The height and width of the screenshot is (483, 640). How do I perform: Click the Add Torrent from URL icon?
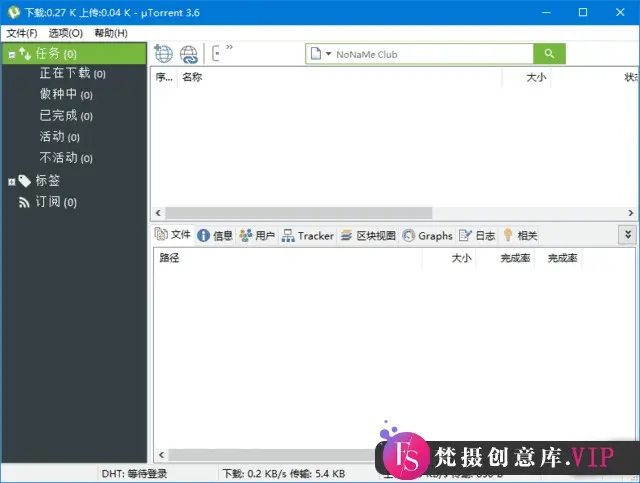click(x=189, y=54)
